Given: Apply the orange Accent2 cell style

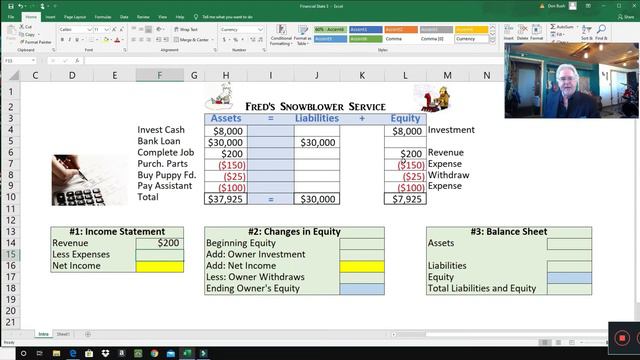Looking at the screenshot, I should pos(401,29).
